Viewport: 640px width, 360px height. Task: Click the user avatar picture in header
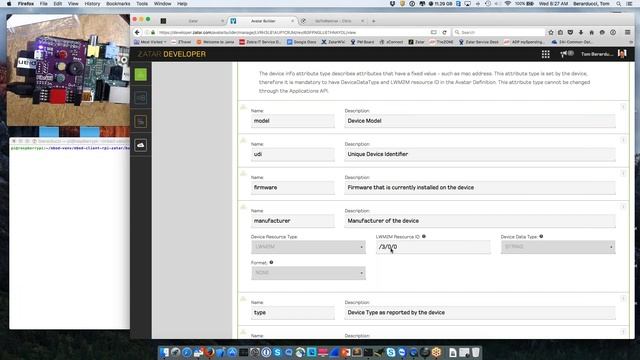[x=622, y=54]
